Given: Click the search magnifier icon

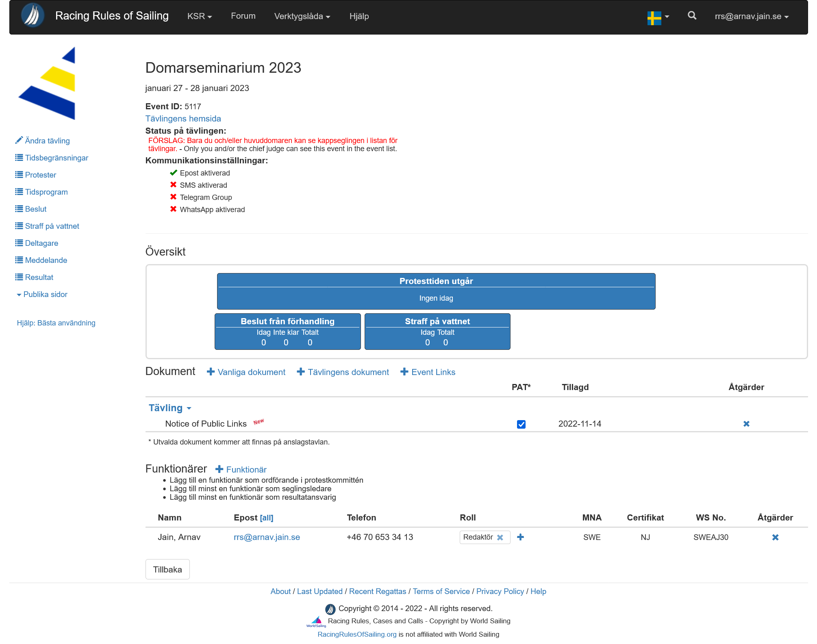Looking at the screenshot, I should coord(692,16).
